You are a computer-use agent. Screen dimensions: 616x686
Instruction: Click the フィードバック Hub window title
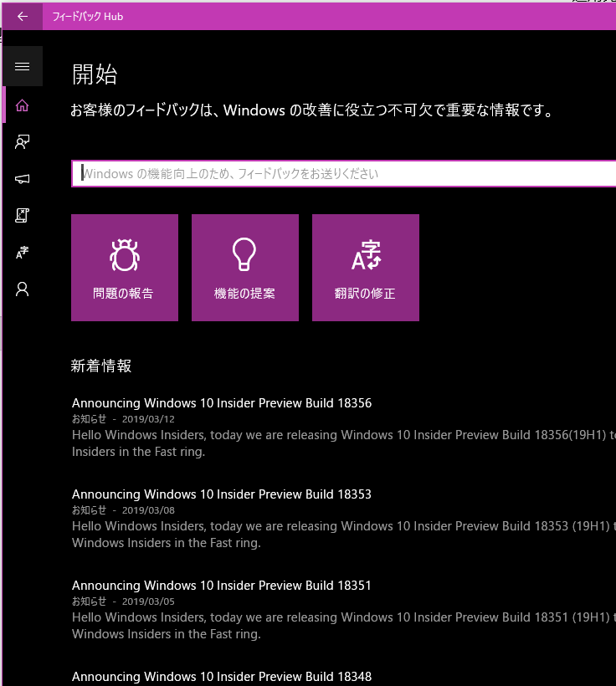point(88,17)
